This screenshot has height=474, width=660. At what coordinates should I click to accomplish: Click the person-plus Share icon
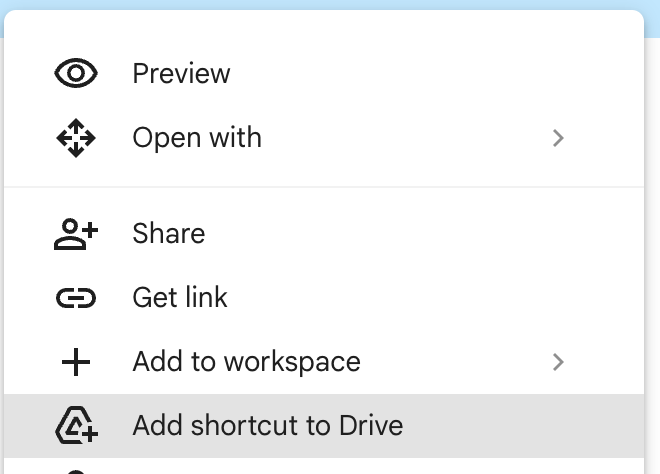[76, 234]
